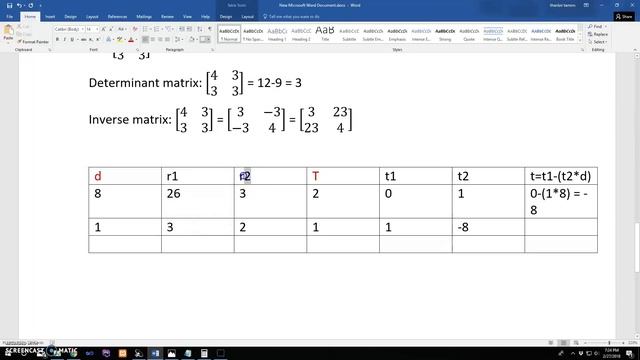Toggle show paragraph marks
Image resolution: width=640 pixels, height=360 pixels.
(x=210, y=29)
